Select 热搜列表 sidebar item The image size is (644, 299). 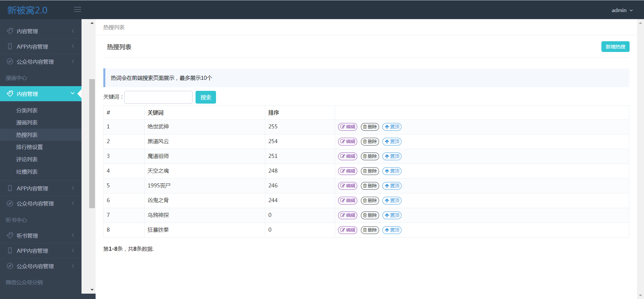[41, 135]
